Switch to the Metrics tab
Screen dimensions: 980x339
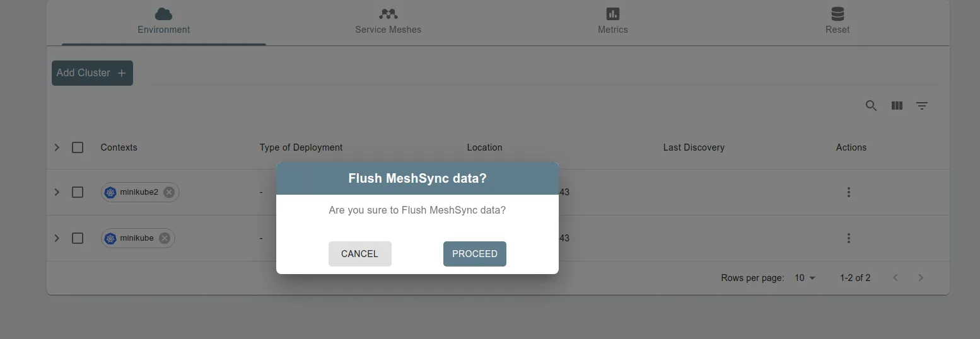click(613, 23)
